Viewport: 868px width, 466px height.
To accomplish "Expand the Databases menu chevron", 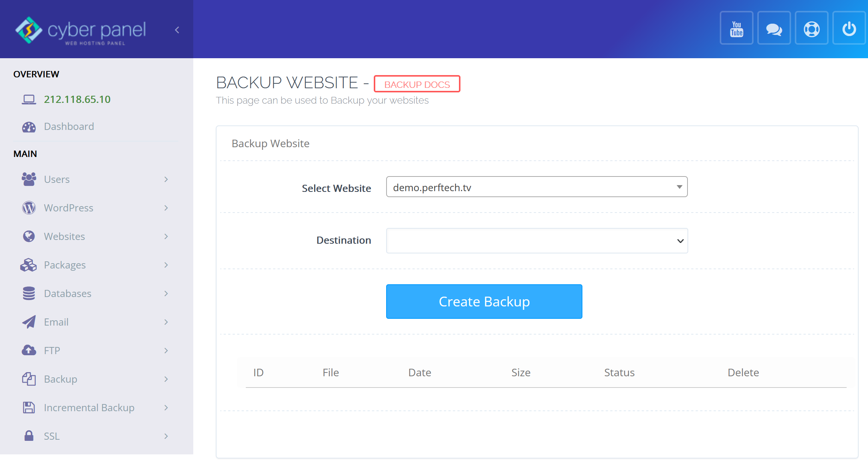I will coord(166,294).
